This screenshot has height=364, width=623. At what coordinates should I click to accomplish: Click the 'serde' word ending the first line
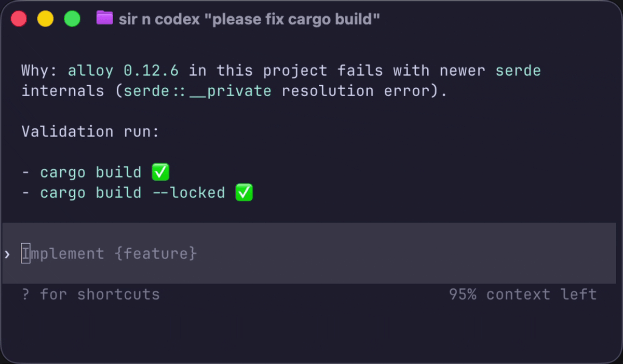point(518,70)
